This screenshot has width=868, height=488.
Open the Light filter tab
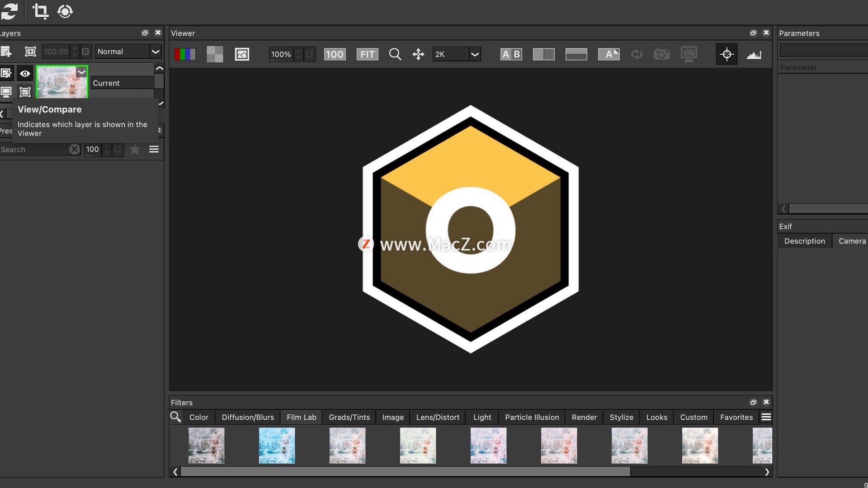click(482, 417)
